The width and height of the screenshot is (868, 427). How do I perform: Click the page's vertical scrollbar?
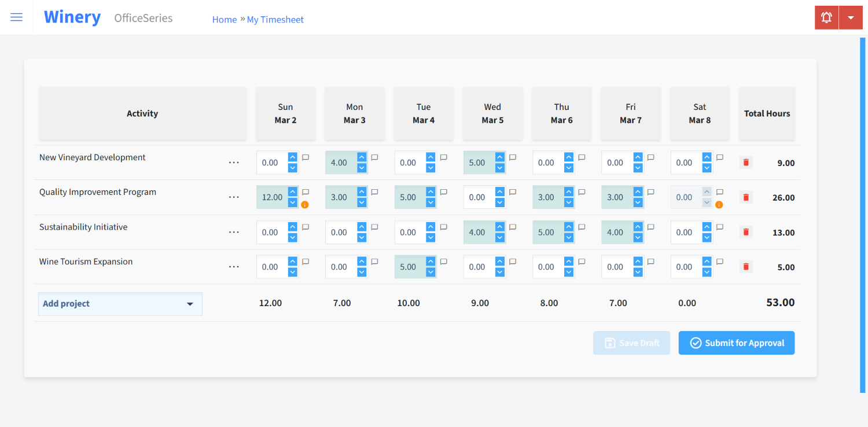[x=862, y=214]
